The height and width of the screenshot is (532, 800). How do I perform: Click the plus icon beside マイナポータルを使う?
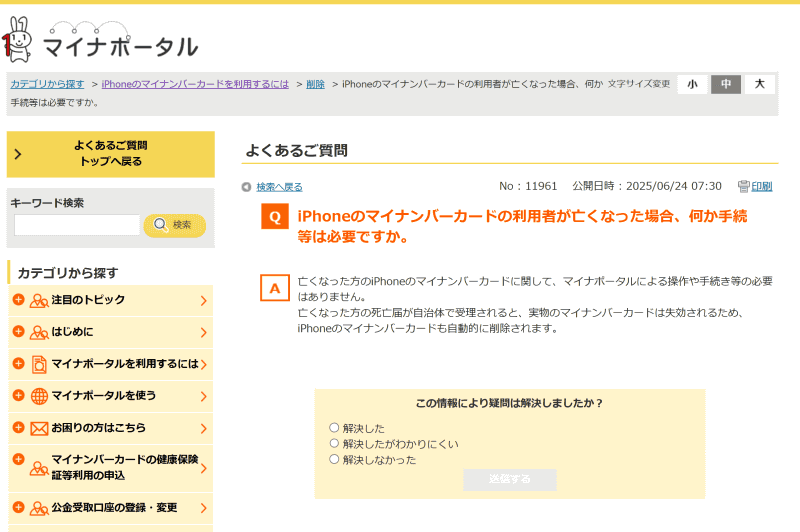18,395
